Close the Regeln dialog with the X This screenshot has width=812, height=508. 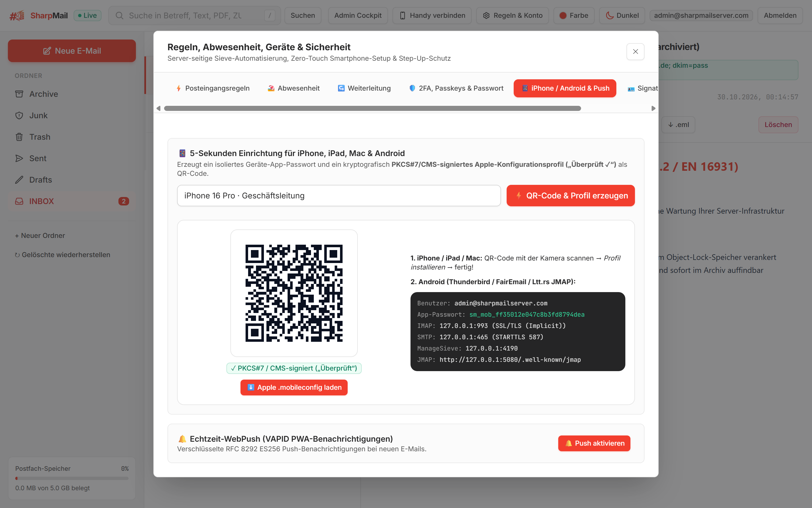636,51
